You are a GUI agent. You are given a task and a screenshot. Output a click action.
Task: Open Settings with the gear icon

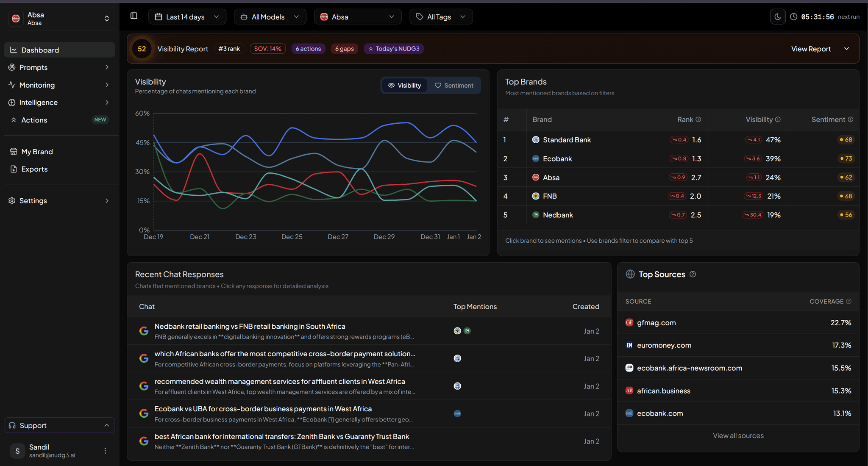(12, 200)
